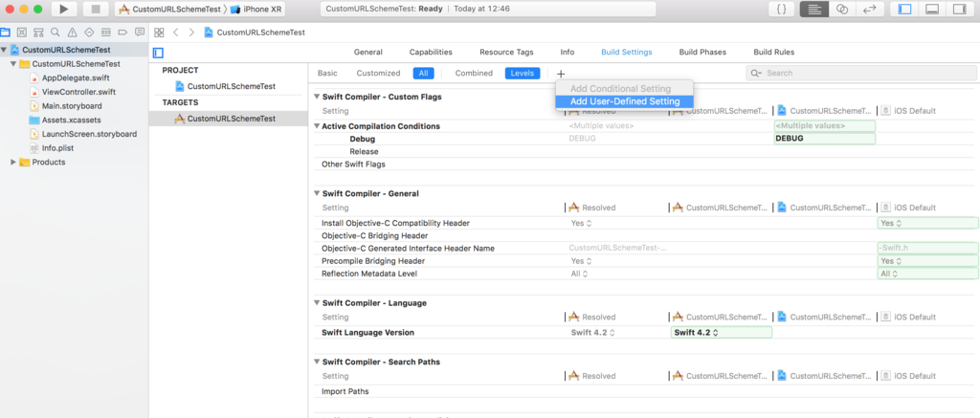Switch to the Assistant editor

842,9
